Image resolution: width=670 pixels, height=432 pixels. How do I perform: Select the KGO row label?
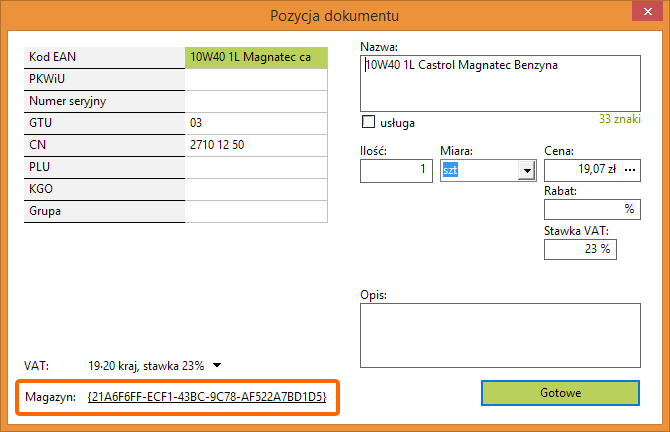click(x=104, y=189)
